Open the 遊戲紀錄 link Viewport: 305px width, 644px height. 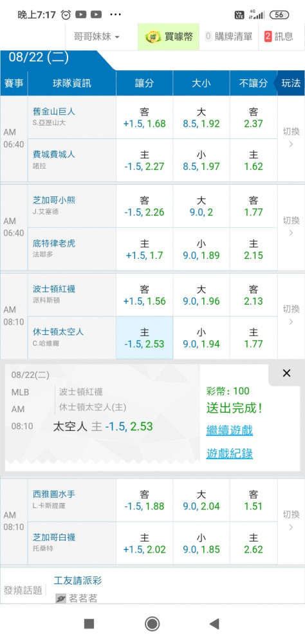click(230, 453)
